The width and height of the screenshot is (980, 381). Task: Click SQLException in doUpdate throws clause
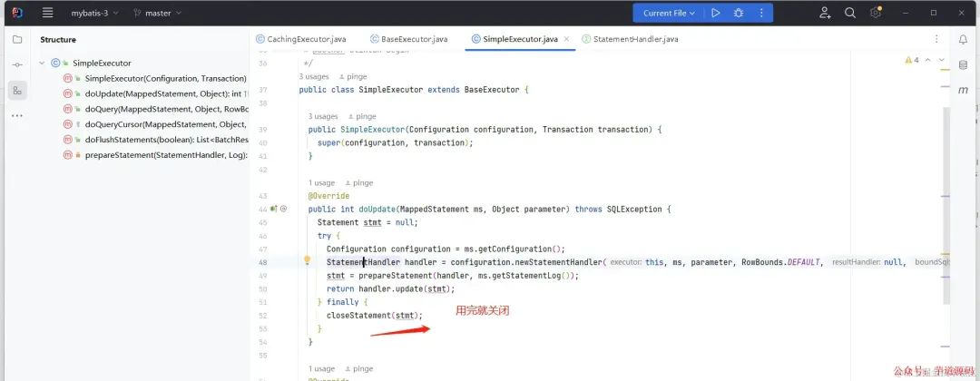pyautogui.click(x=634, y=210)
